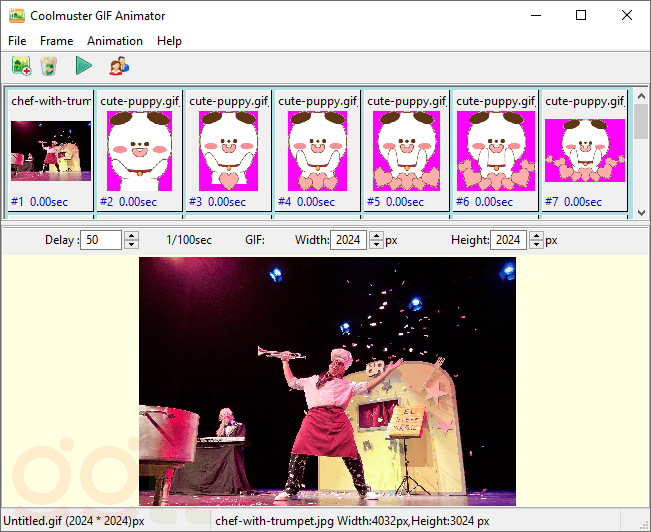Open the Frame menu

coord(56,41)
